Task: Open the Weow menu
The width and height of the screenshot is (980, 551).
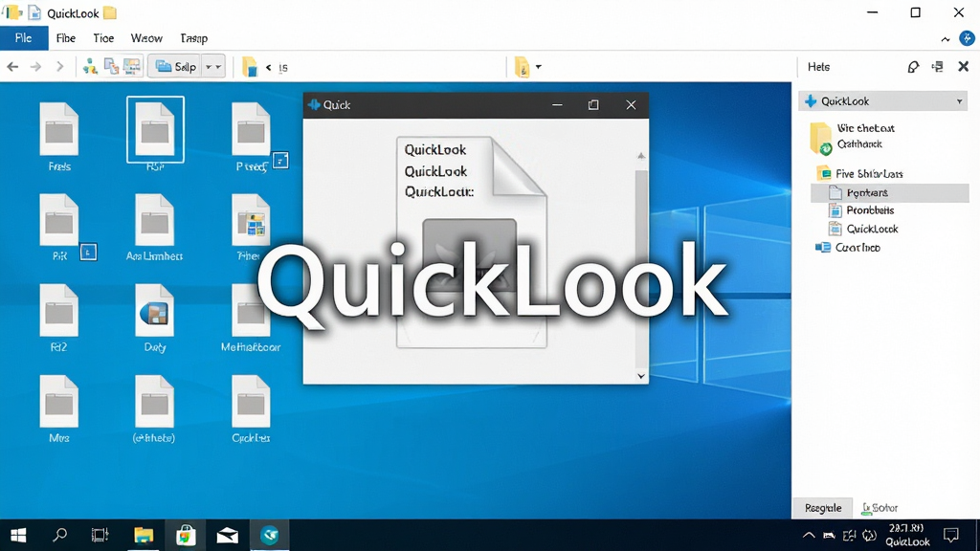Action: [146, 38]
